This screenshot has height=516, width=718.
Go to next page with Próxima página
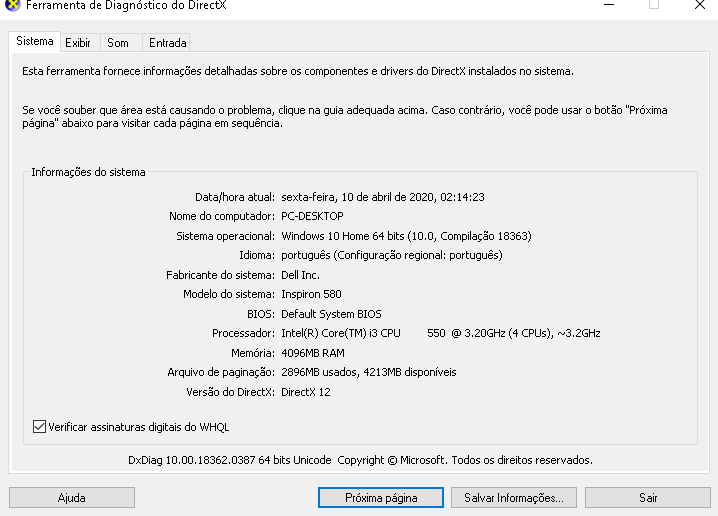pos(381,498)
